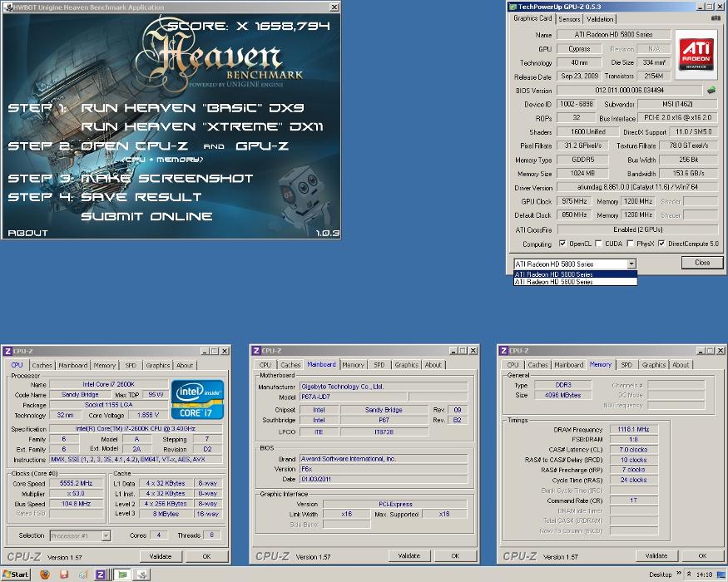Show hidden tray icons arrow near clock
This screenshot has height=582, width=728.
pyautogui.click(x=689, y=575)
